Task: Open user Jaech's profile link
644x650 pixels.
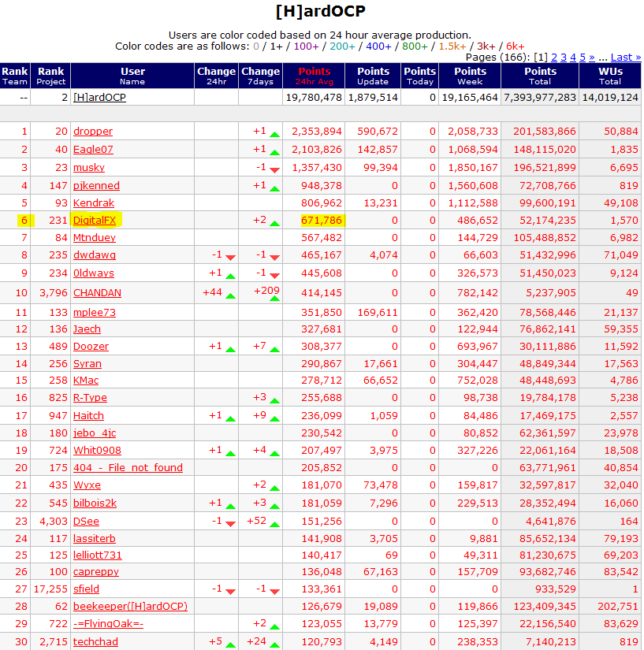Action: click(87, 329)
